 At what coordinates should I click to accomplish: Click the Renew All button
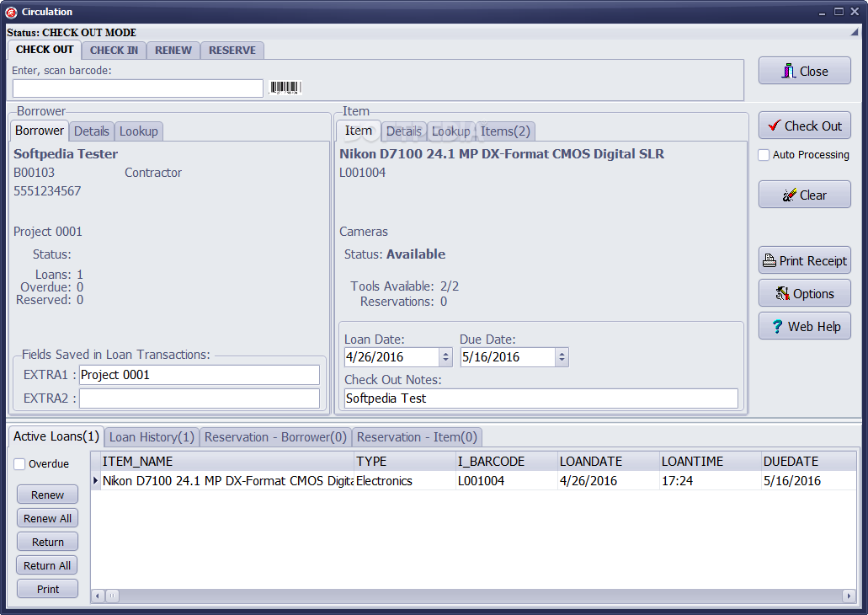point(48,519)
